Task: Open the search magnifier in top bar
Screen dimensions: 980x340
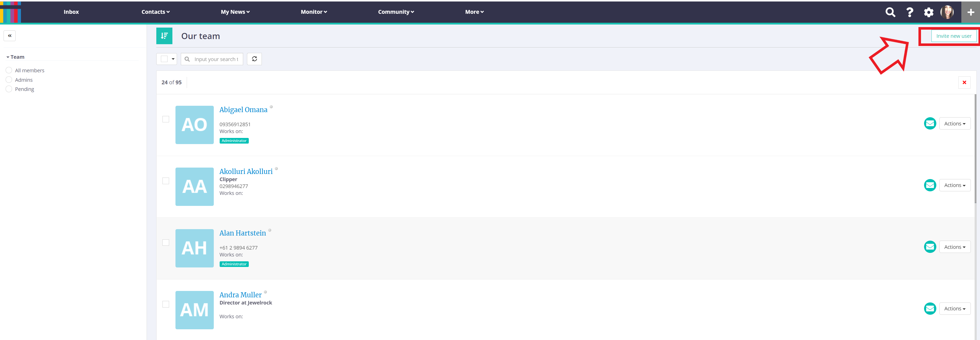Action: point(890,12)
